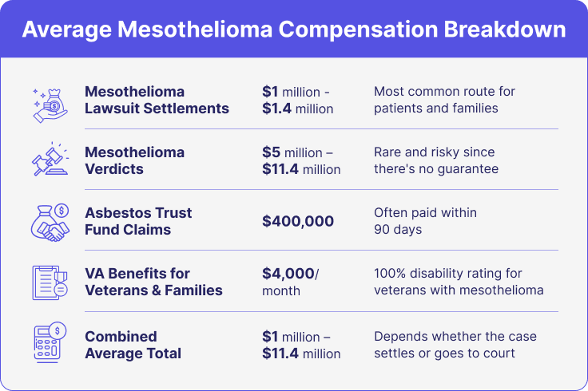Select the Mesothelioma Verdicts label

(134, 160)
